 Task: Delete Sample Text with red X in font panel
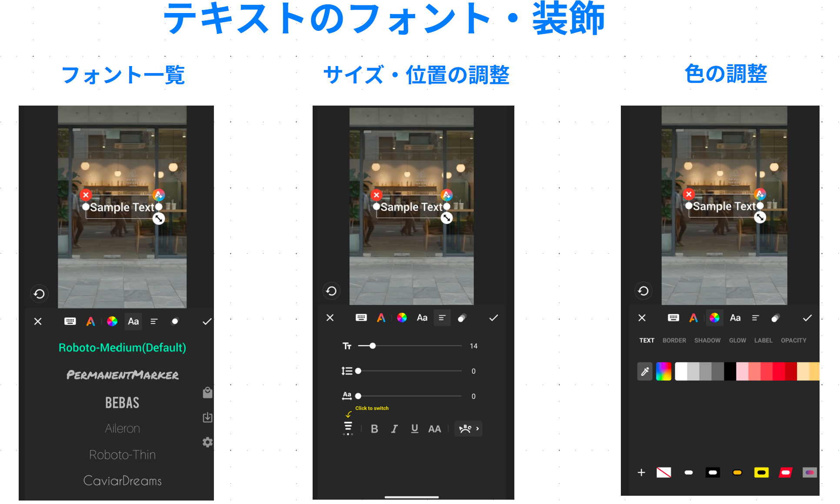click(86, 195)
